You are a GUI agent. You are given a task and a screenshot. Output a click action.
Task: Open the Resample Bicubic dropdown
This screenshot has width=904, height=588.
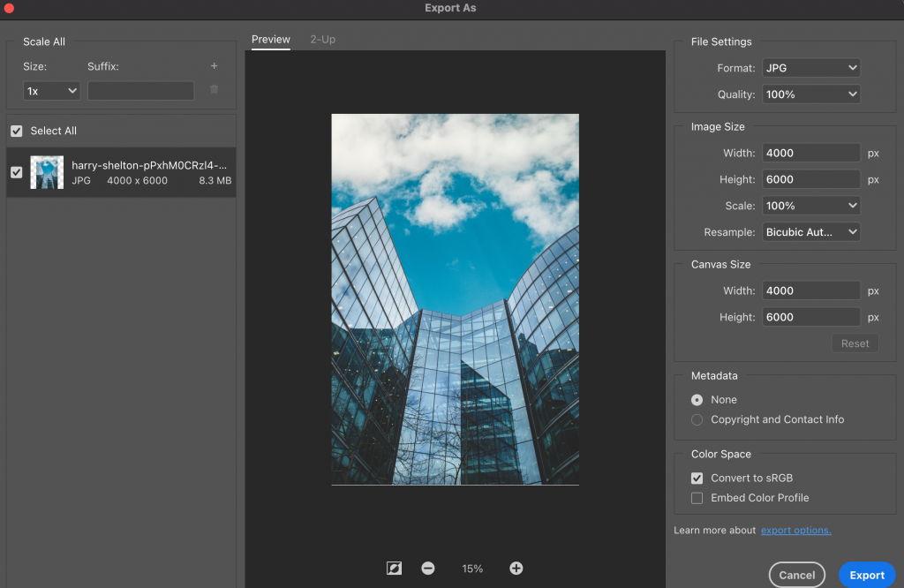(811, 232)
